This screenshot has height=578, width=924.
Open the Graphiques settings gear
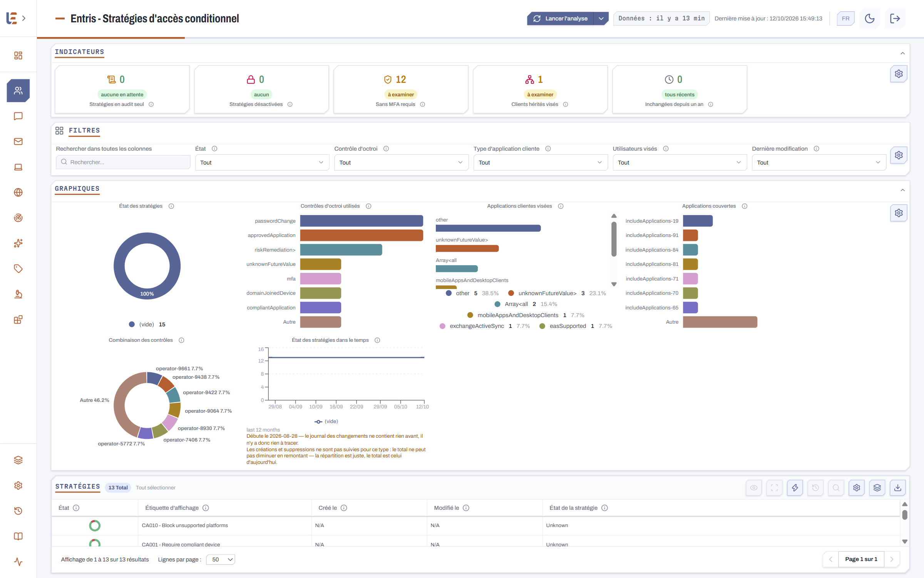pyautogui.click(x=899, y=213)
